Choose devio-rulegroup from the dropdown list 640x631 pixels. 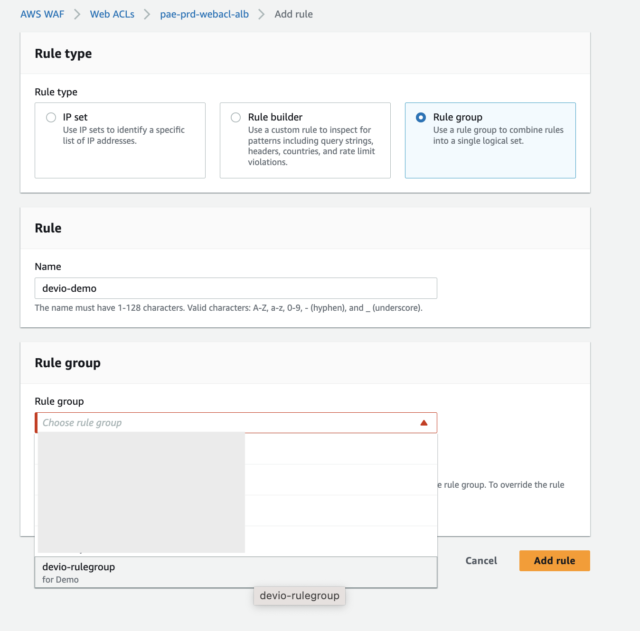pyautogui.click(x=236, y=572)
